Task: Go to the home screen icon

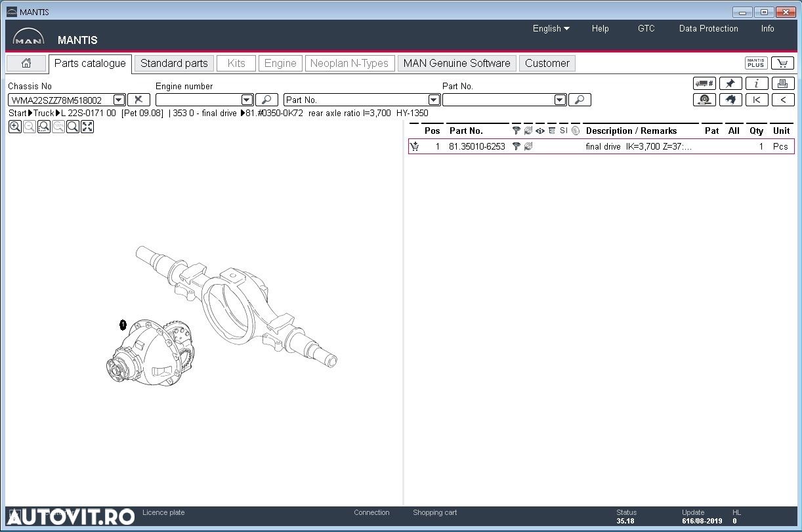Action: click(26, 63)
